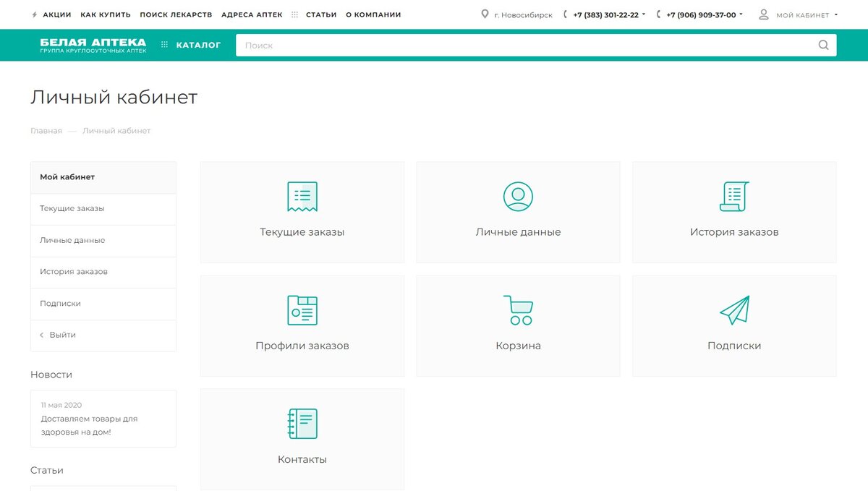Open the Профили заказов card label

(302, 346)
